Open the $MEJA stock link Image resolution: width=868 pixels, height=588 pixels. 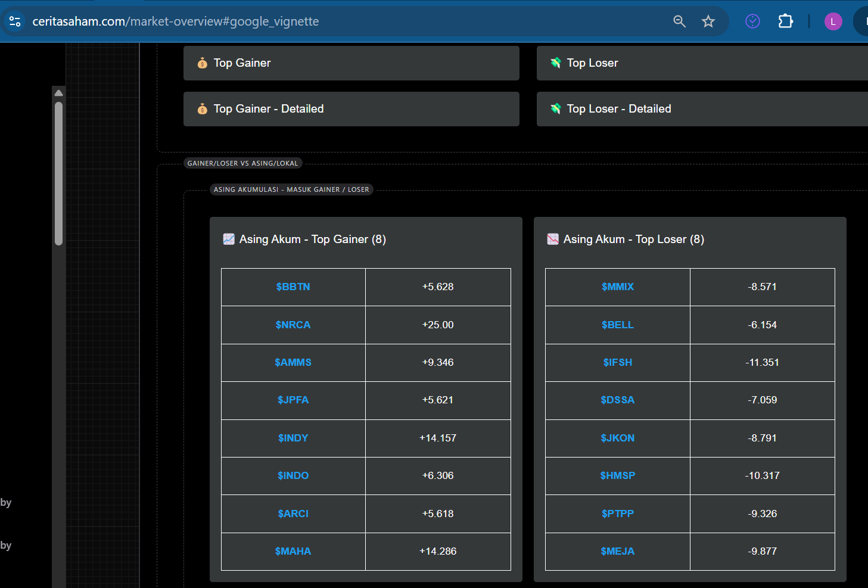(618, 551)
